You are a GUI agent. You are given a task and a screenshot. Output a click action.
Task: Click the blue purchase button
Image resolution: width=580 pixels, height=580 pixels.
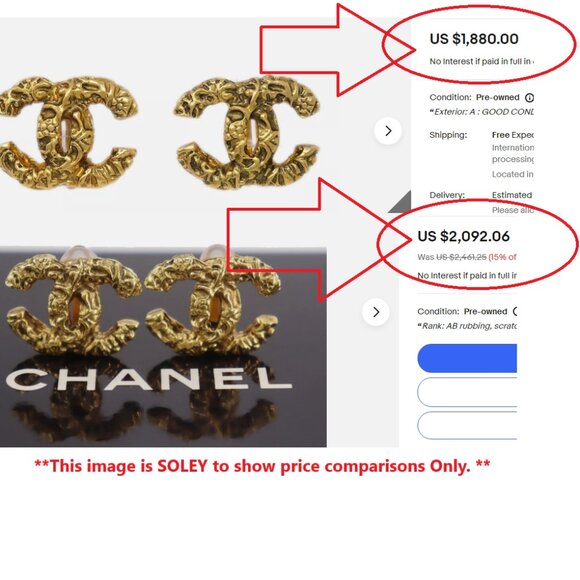point(467,358)
